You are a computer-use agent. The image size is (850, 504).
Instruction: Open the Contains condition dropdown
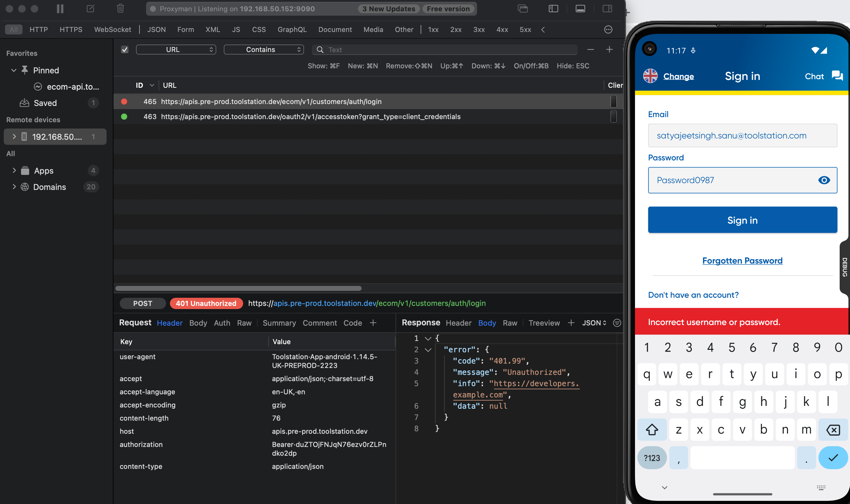pos(264,50)
